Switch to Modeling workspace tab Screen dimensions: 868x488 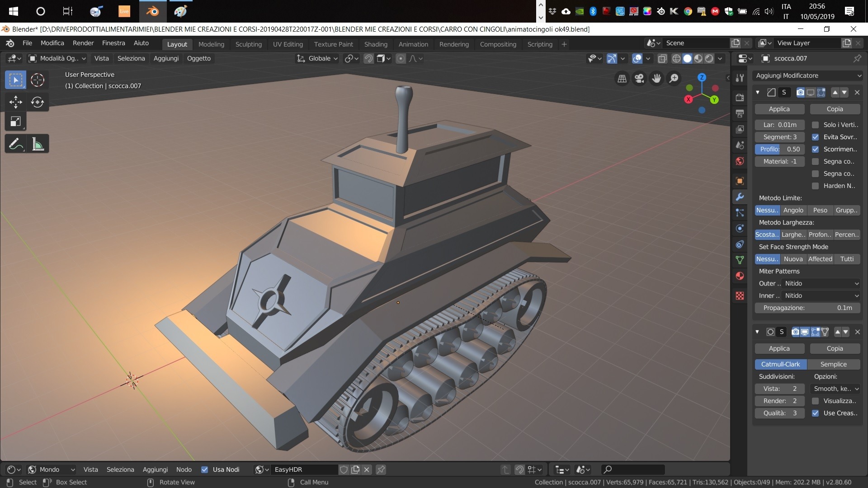coord(211,44)
